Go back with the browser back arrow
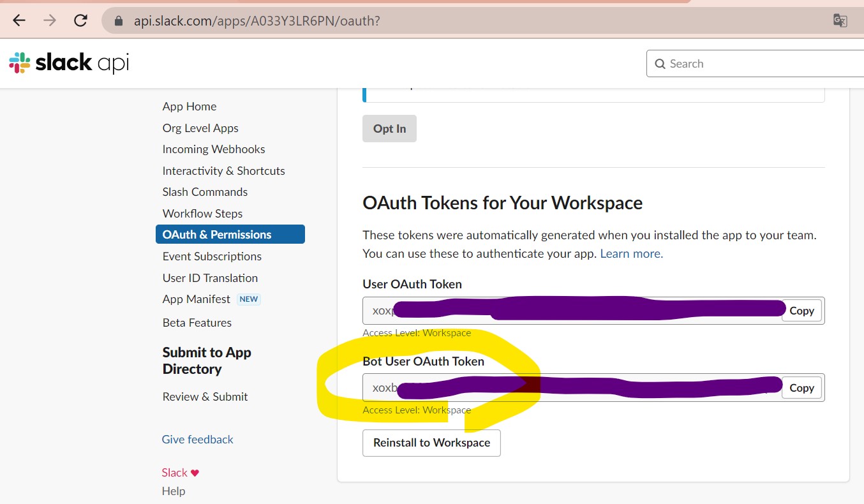864x504 pixels. pyautogui.click(x=19, y=20)
